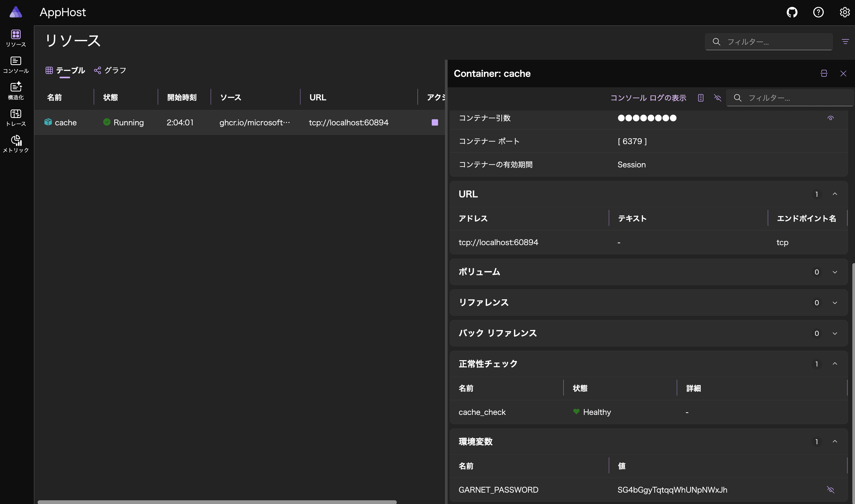Switch to the グラフ tab

(x=110, y=70)
